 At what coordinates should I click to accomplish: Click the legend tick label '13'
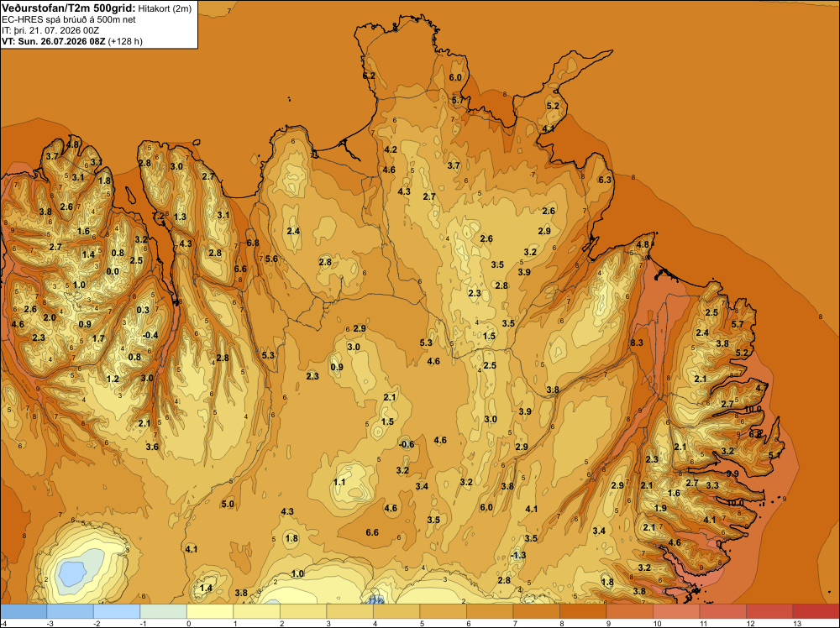tap(796, 624)
